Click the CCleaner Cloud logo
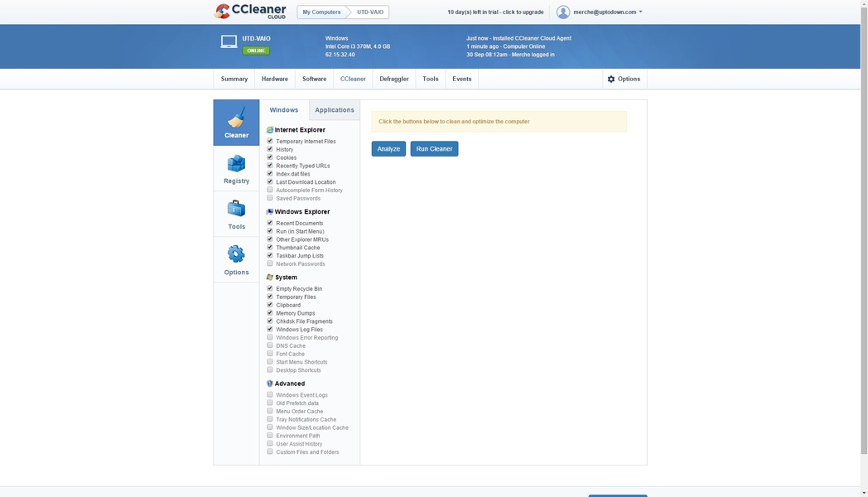Screen dimensions: 868x497 [x=250, y=11]
